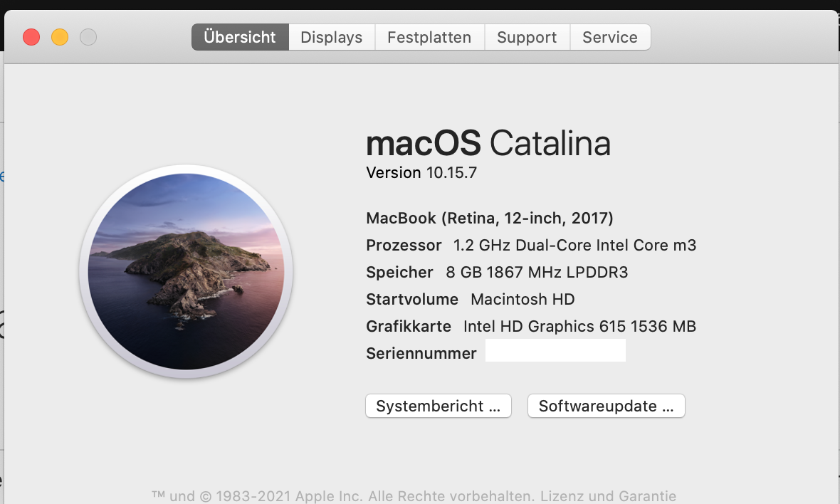Viewport: 840px width, 504px height.
Task: Switch to the Übersicht tab
Action: click(240, 38)
